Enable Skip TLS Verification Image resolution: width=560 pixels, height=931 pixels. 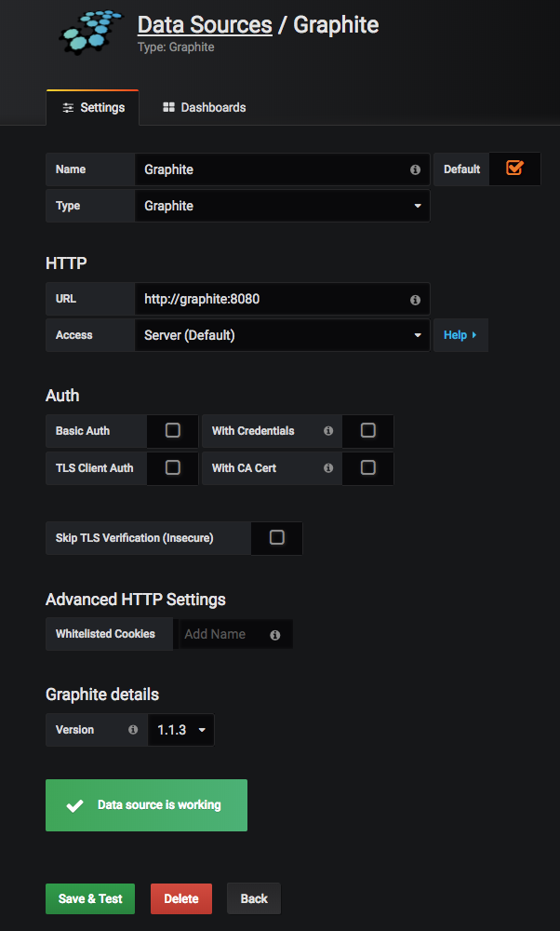click(276, 538)
